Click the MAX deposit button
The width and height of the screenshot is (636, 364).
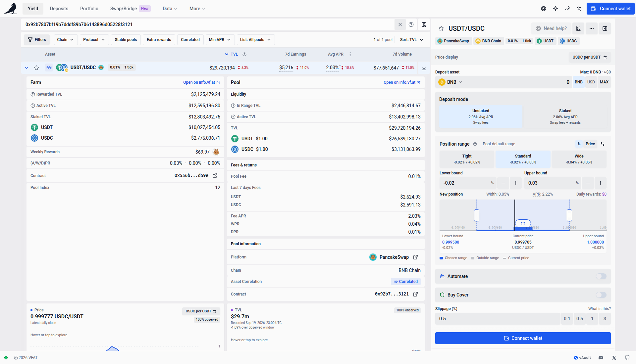point(604,82)
